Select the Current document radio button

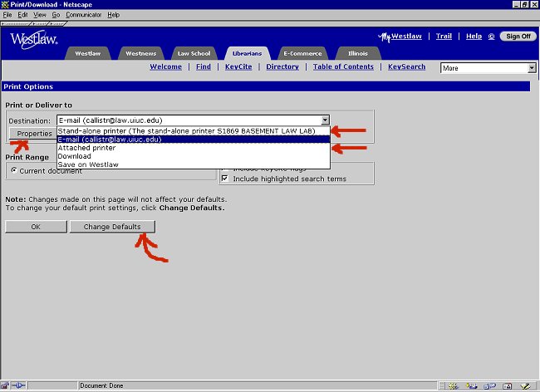pos(14,170)
